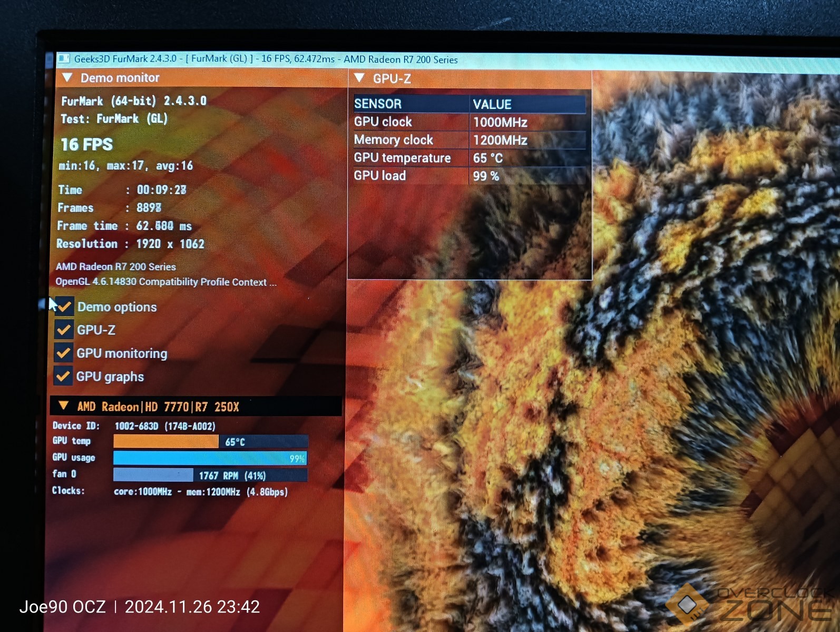Toggle the Demo options checkbox
This screenshot has width=840, height=632.
64,307
